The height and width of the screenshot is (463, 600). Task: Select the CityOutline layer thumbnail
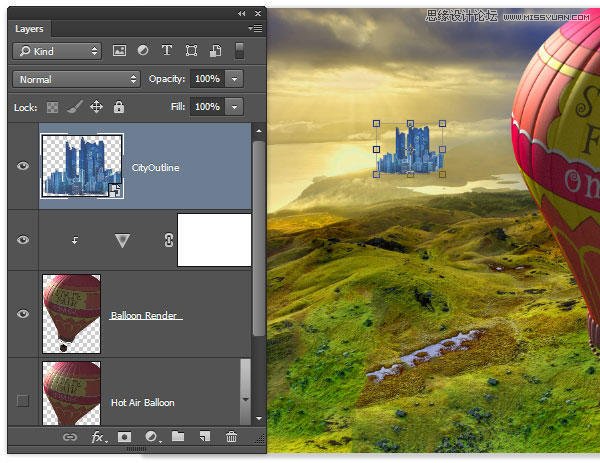[x=82, y=166]
